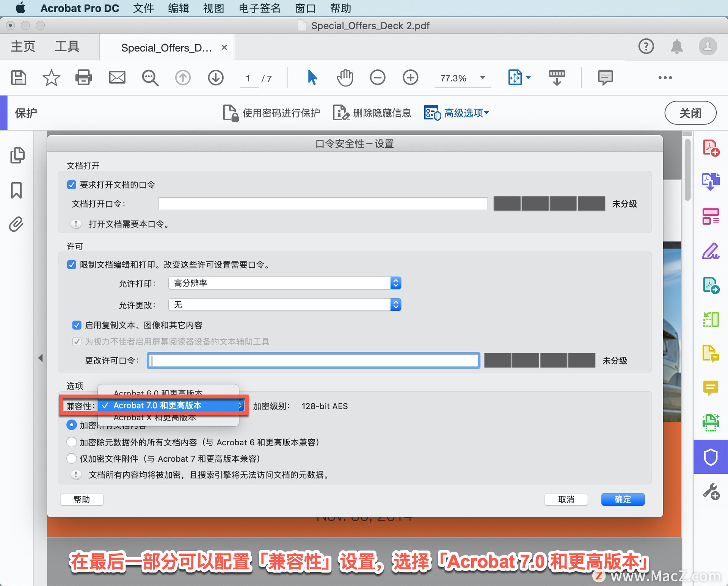This screenshot has height=586, width=728.
Task: Collapse the left navigation pane arrow
Action: point(40,358)
